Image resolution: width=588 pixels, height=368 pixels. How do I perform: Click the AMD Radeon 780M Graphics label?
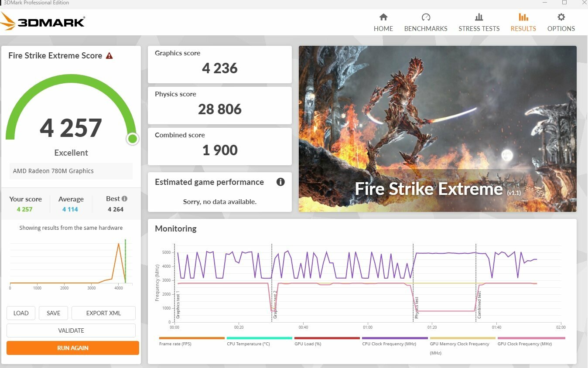pos(53,171)
